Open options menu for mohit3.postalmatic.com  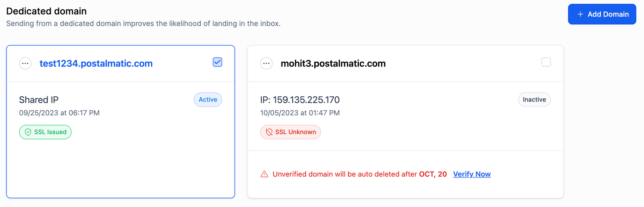pyautogui.click(x=266, y=64)
